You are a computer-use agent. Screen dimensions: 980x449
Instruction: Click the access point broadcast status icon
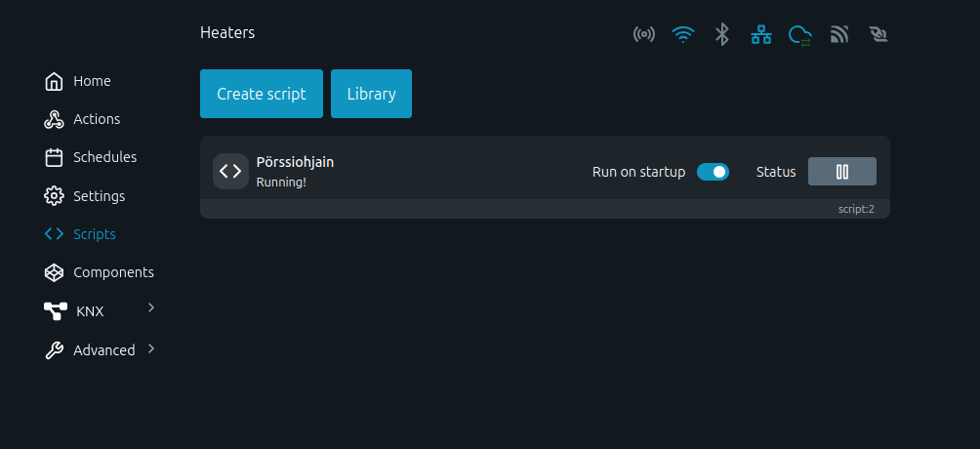click(644, 34)
